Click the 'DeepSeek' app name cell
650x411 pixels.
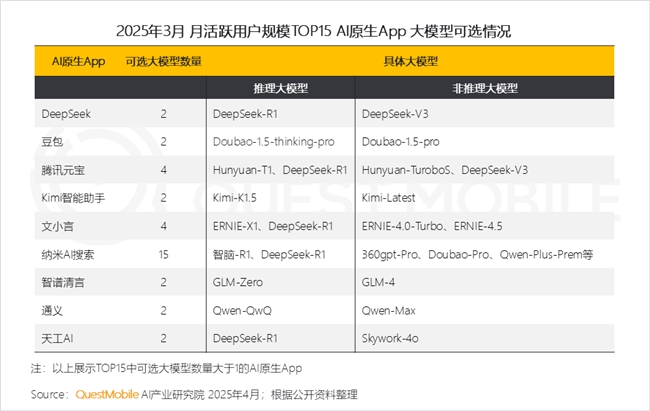(66, 115)
